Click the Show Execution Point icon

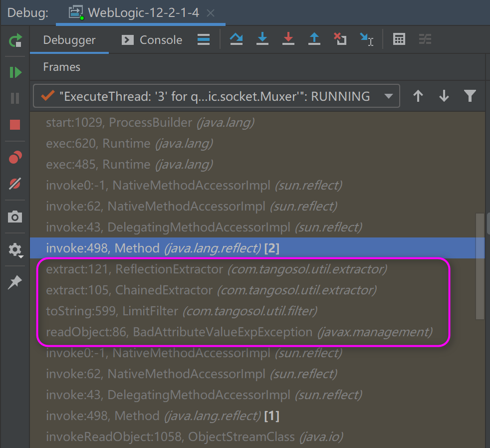tap(204, 40)
